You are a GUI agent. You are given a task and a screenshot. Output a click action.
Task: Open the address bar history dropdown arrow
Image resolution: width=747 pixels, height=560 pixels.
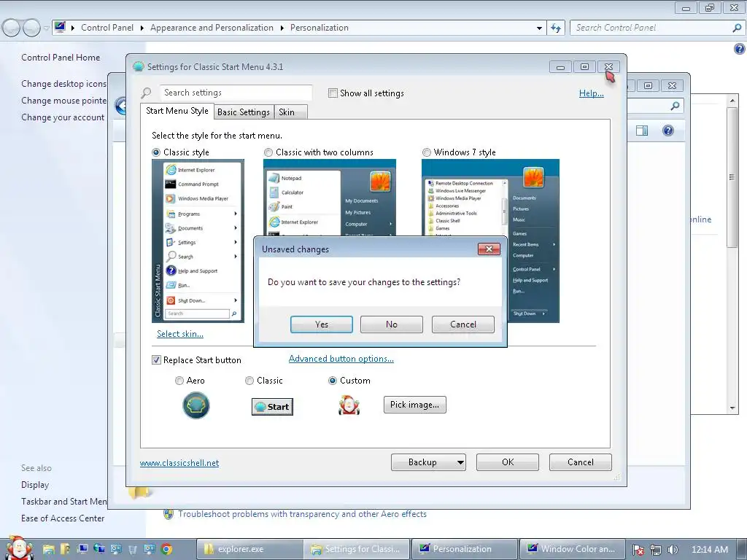tap(539, 28)
